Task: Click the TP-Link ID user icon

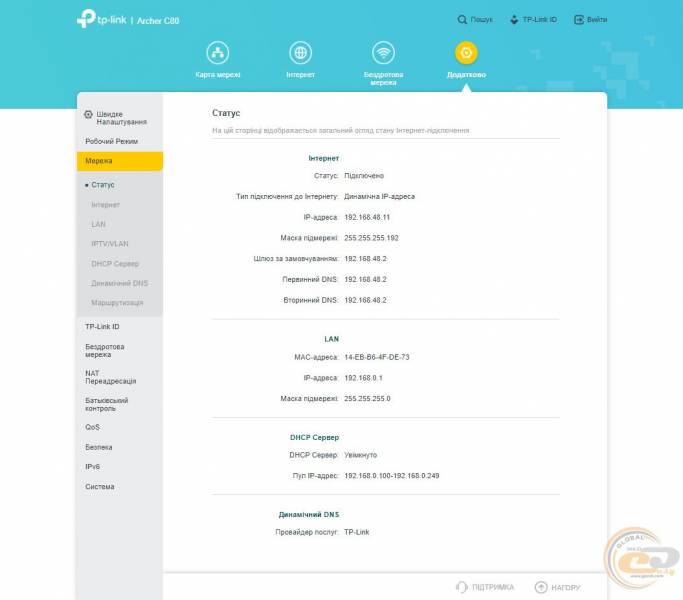Action: (x=514, y=20)
